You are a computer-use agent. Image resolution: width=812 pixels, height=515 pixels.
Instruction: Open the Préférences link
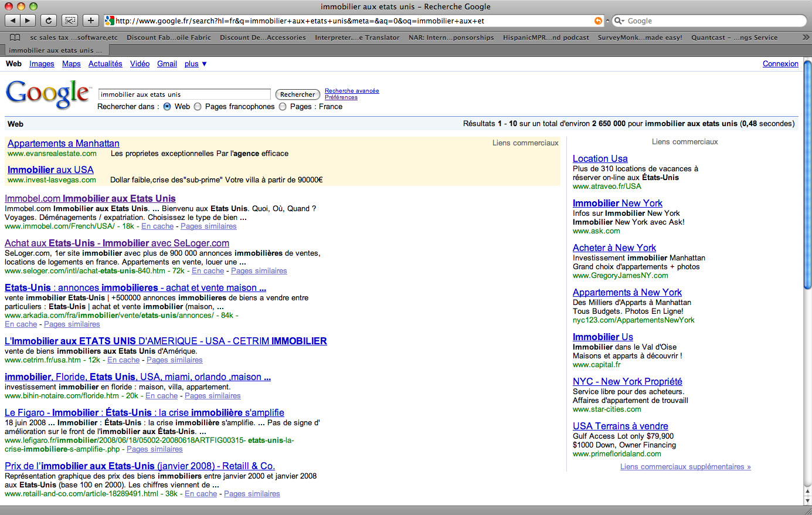(x=341, y=97)
